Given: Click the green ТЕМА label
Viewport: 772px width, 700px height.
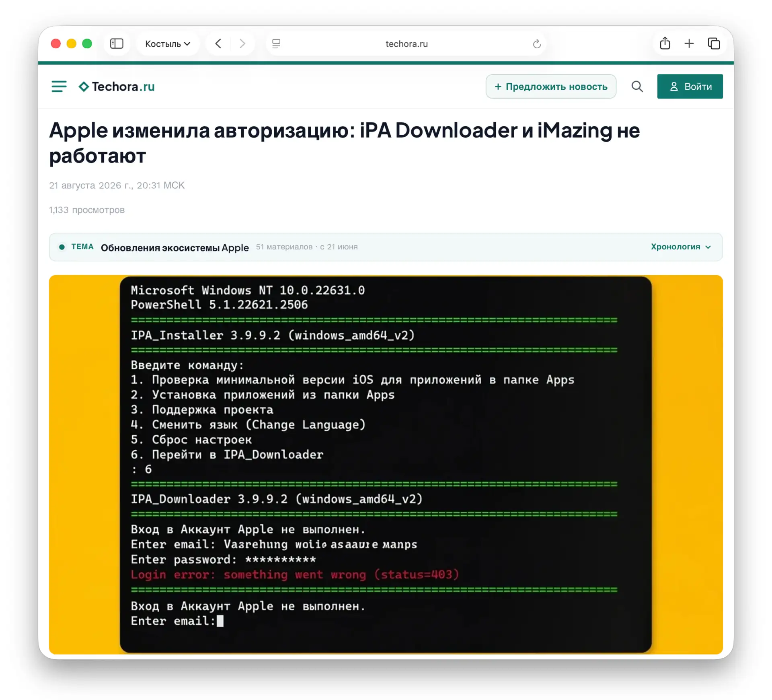Looking at the screenshot, I should click(82, 247).
